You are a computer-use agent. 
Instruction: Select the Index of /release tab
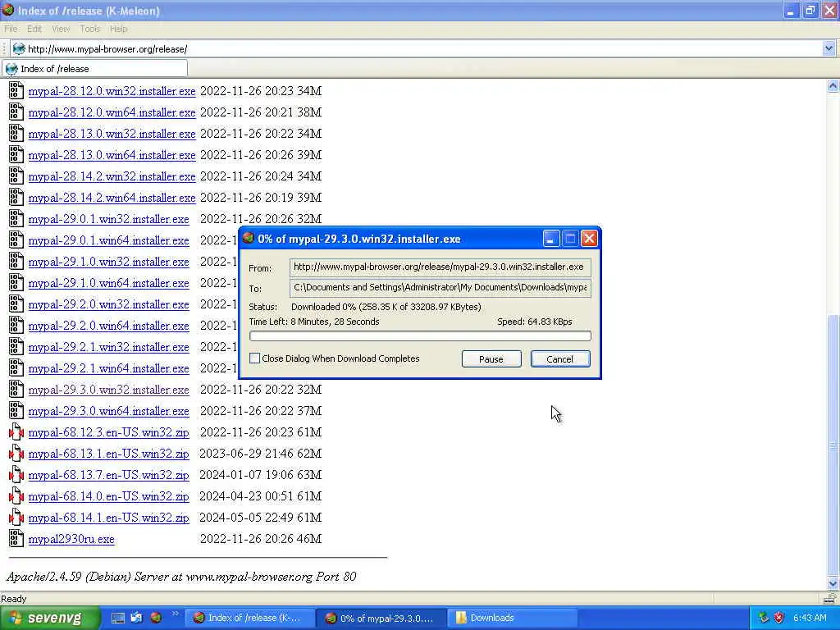point(95,69)
